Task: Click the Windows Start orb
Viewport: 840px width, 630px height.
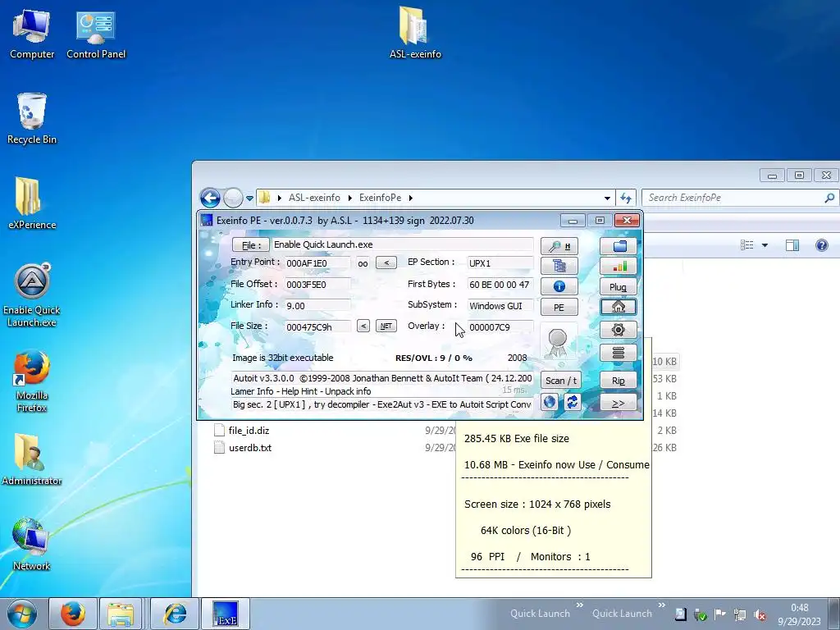Action: point(21,614)
